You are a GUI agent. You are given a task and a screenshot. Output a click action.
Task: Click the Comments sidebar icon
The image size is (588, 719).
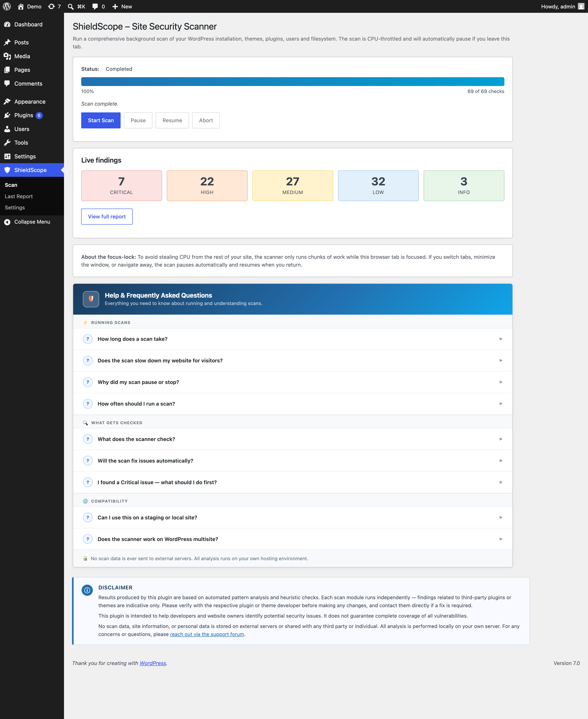(7, 83)
